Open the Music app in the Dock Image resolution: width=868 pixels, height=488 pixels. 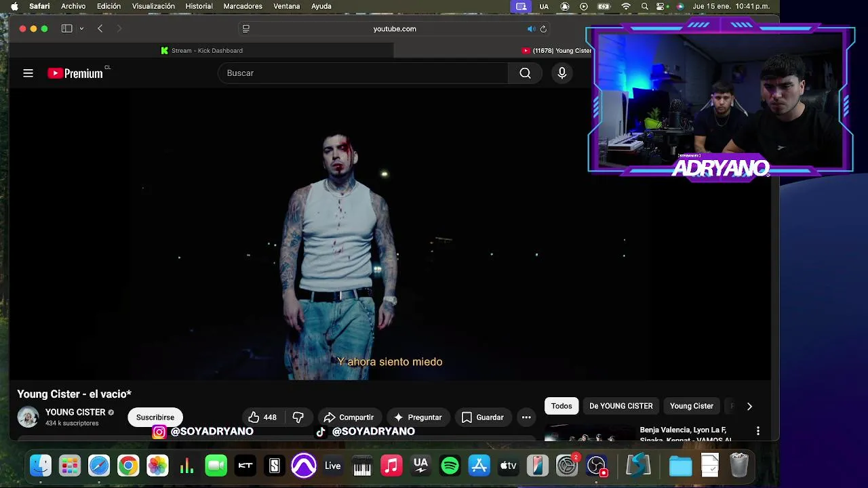pos(391,466)
